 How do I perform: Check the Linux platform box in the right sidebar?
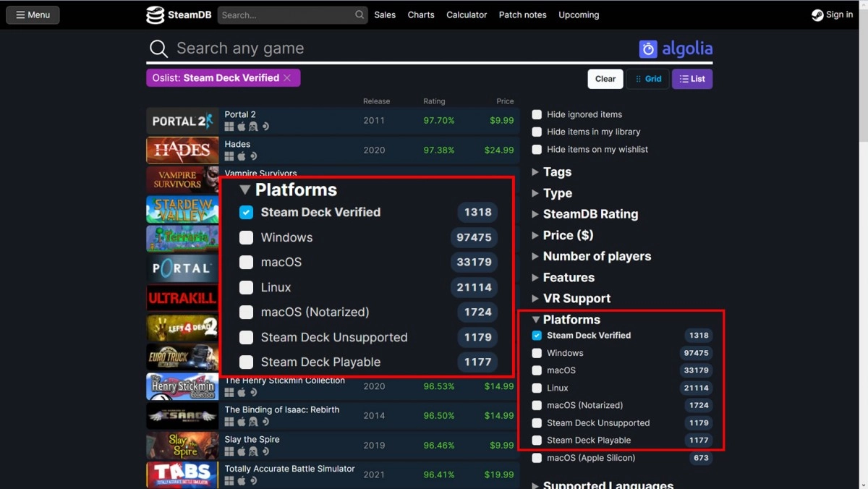pyautogui.click(x=537, y=388)
